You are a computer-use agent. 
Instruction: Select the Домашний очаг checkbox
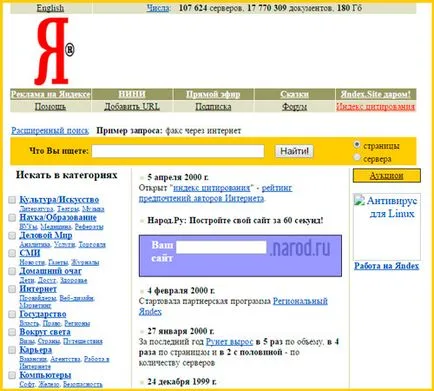[12, 271]
